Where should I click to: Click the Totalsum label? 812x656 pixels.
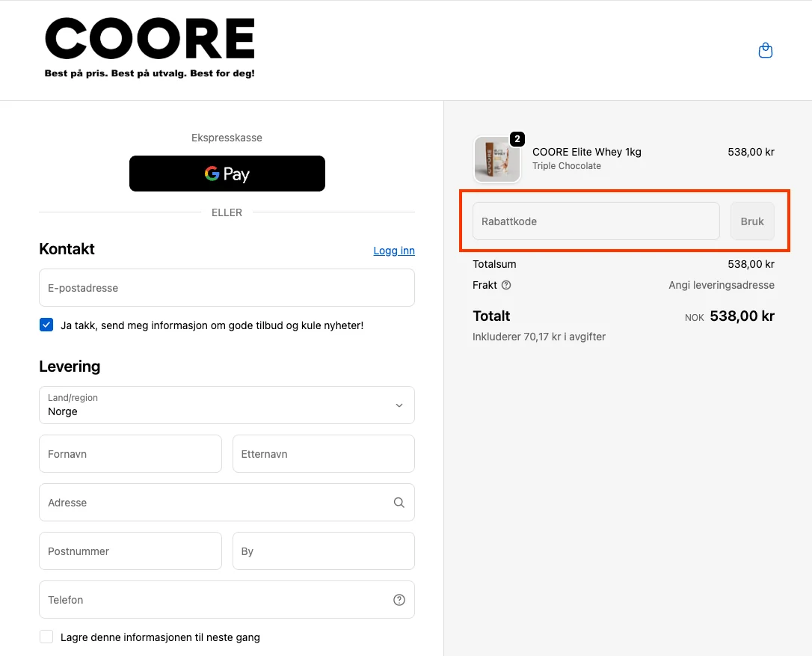point(494,264)
